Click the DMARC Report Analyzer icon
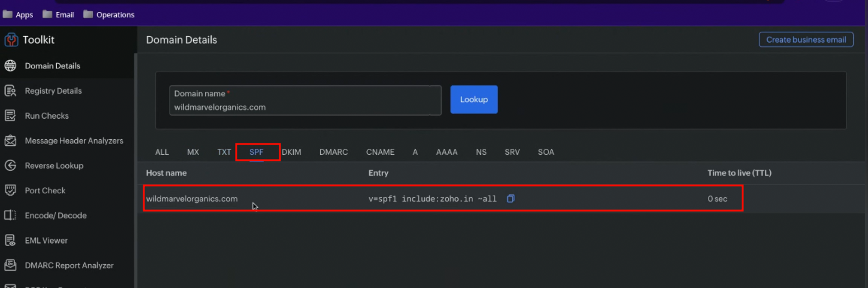868x288 pixels. pyautogui.click(x=10, y=265)
